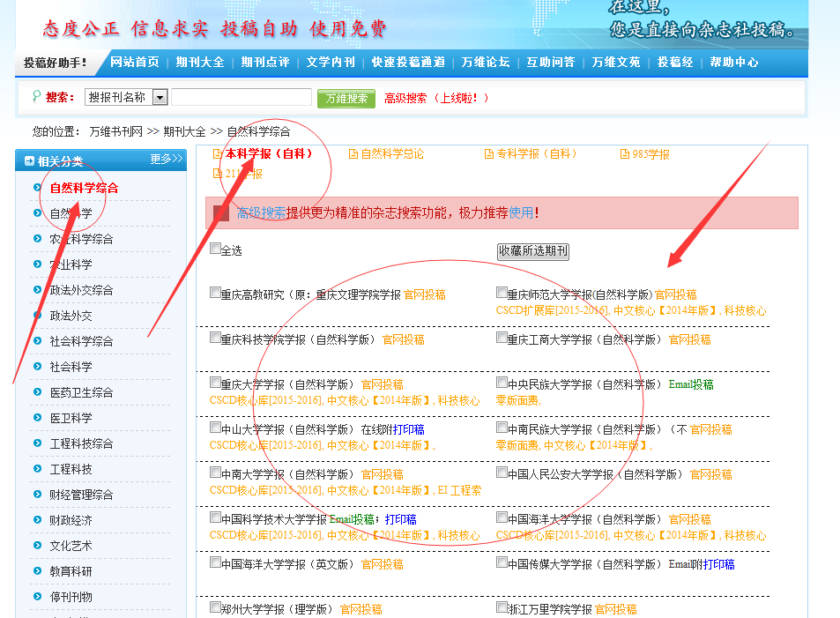Click the bullet icon beside 财经管理综合

[37, 495]
